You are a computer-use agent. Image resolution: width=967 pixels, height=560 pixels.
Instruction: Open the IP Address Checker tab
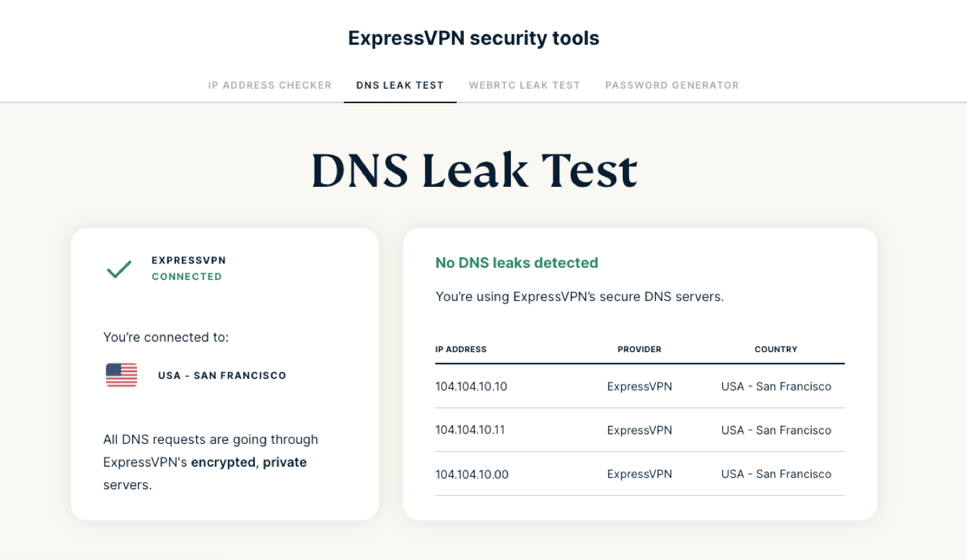point(270,85)
